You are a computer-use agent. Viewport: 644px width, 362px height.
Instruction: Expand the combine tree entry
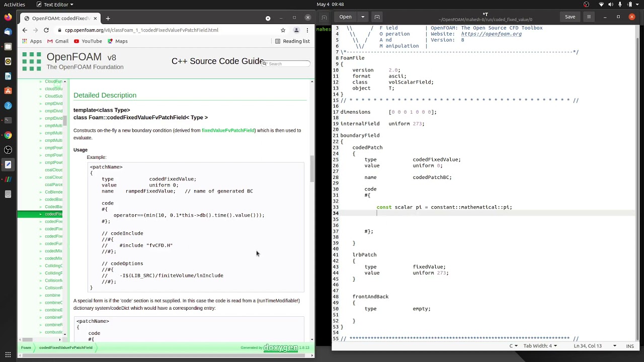(x=41, y=295)
